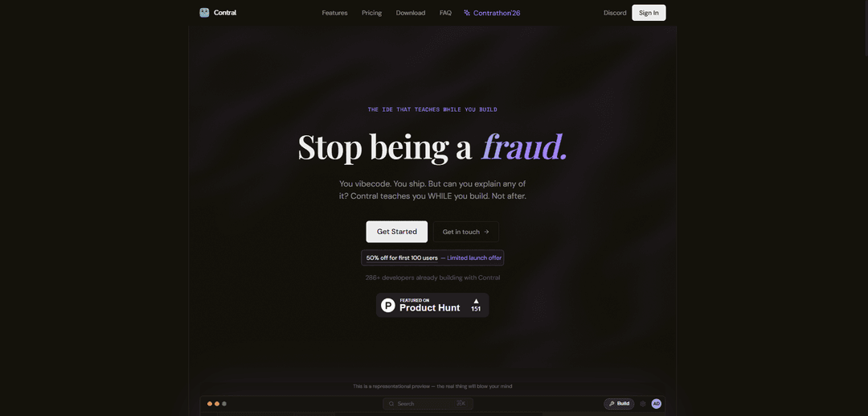Open the Discord link
Viewport: 868px width, 416px height.
coord(615,13)
